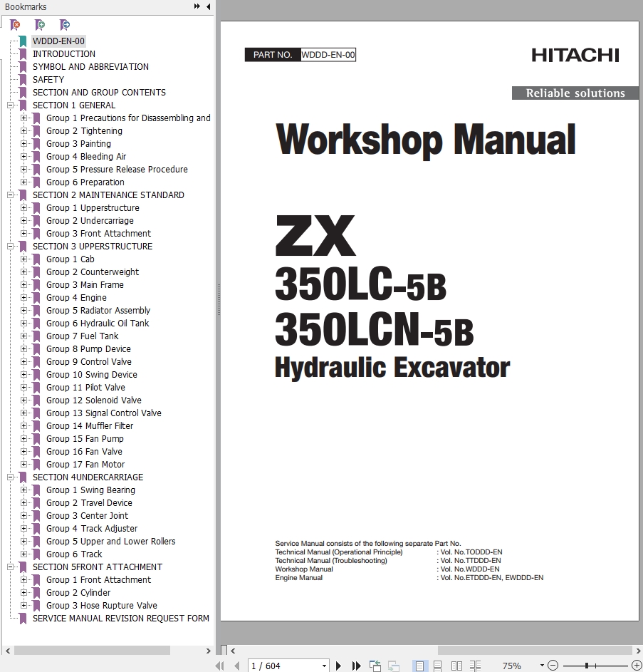
Task: Click the Group 6 Track bookmark icon
Action: pos(37,554)
